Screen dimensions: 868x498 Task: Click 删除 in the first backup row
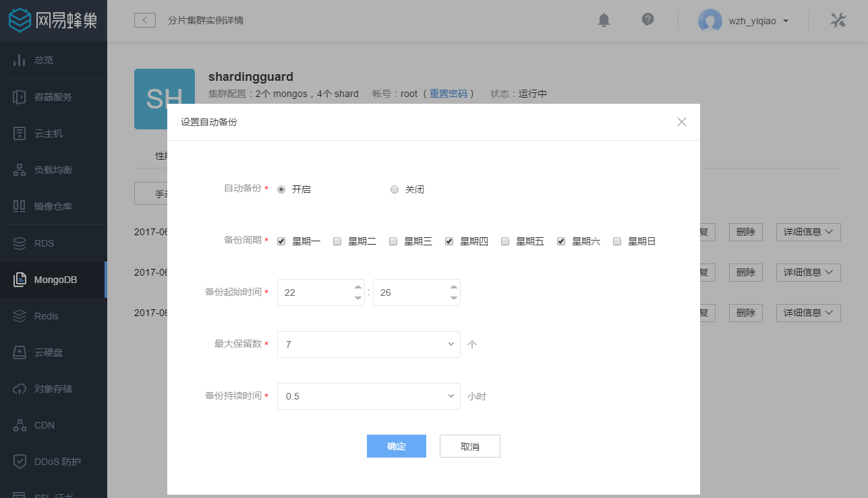pyautogui.click(x=746, y=232)
